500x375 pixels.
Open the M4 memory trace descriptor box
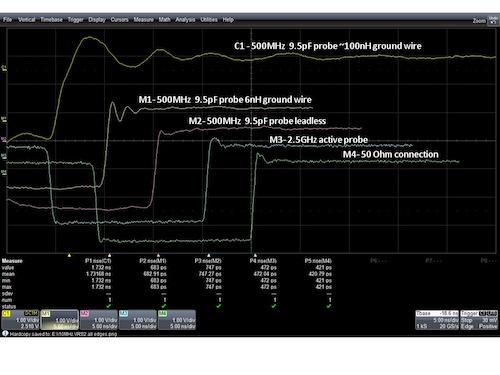[x=177, y=320]
